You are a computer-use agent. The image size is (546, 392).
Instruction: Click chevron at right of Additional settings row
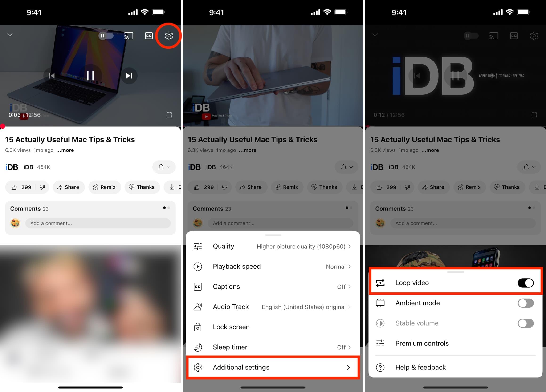tap(348, 368)
